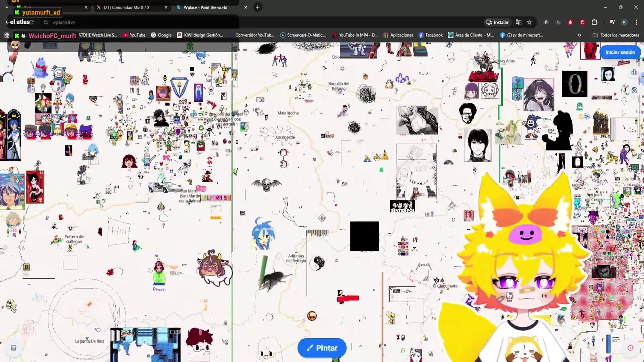Open the Área de Cliente bookmark

(471, 35)
